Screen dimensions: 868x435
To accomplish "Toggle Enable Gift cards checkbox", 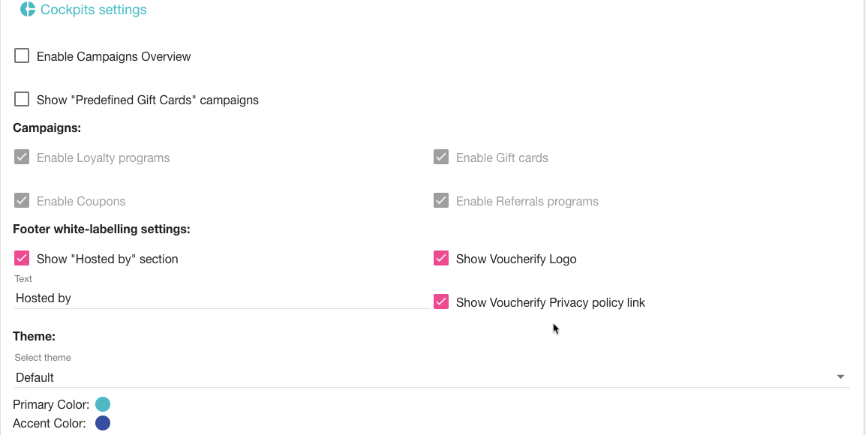I will coord(441,157).
